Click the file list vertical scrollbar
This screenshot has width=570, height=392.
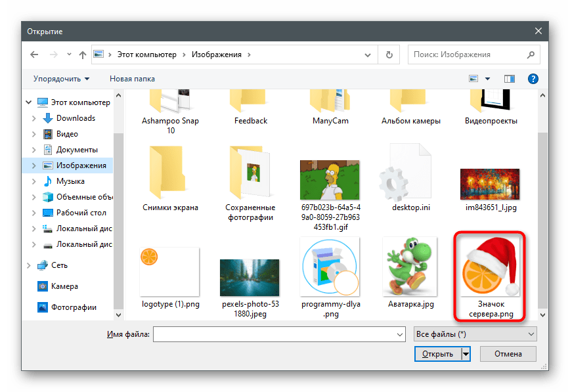[542, 197]
